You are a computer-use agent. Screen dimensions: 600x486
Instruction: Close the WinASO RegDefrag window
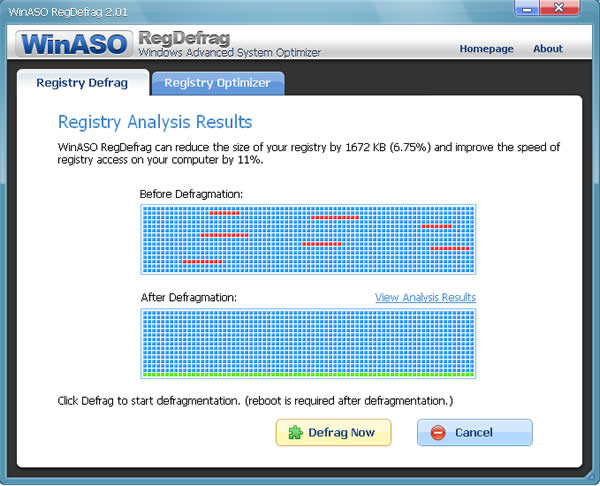coord(559,8)
